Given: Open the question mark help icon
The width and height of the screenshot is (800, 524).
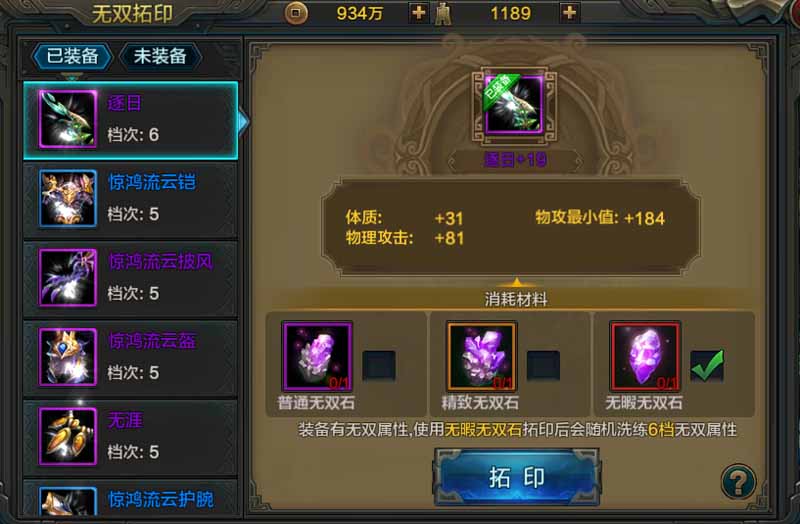Looking at the screenshot, I should pos(738,481).
